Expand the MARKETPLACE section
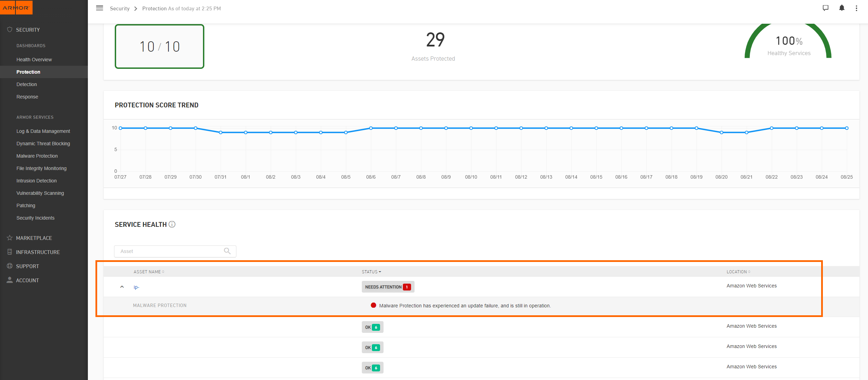The image size is (868, 380). click(34, 238)
